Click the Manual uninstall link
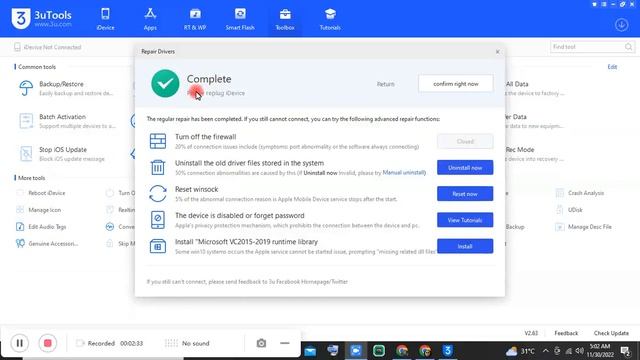The width and height of the screenshot is (640, 360). pyautogui.click(x=404, y=173)
